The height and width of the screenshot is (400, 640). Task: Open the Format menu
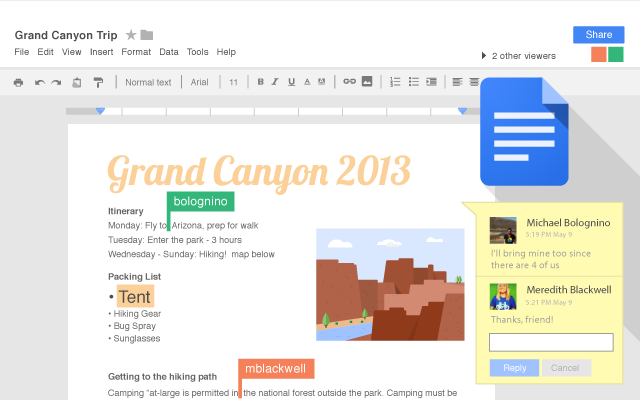(136, 52)
